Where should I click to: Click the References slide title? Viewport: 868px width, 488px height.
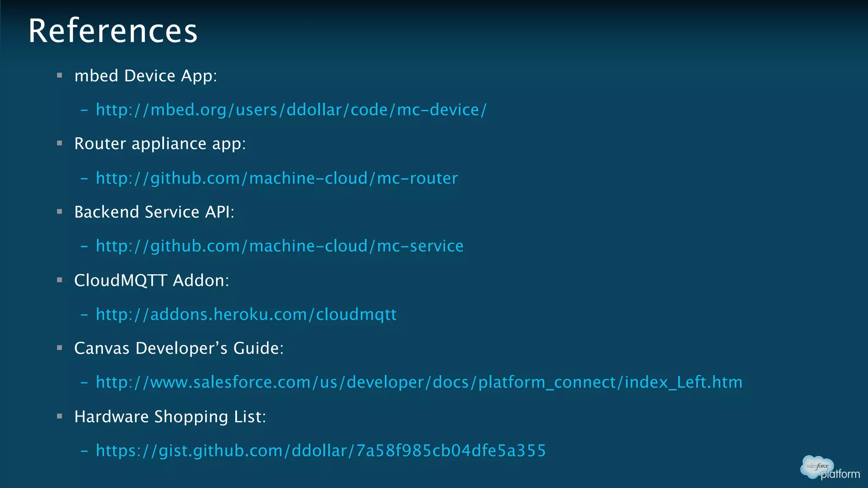(113, 31)
